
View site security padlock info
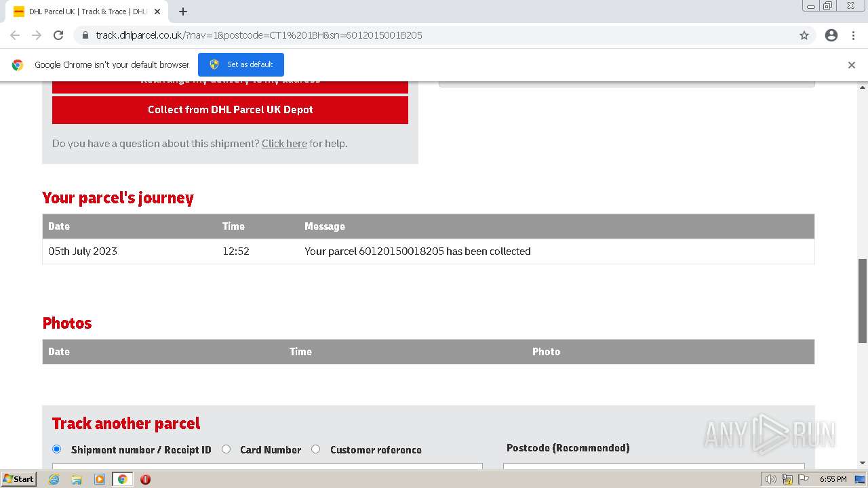(x=85, y=35)
